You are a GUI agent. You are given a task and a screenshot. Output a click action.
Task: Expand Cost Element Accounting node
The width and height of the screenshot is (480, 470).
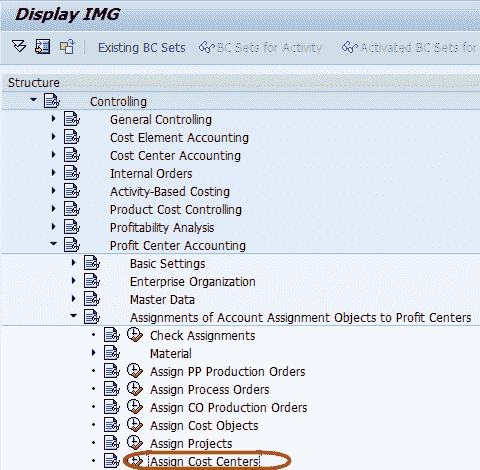[x=53, y=136]
